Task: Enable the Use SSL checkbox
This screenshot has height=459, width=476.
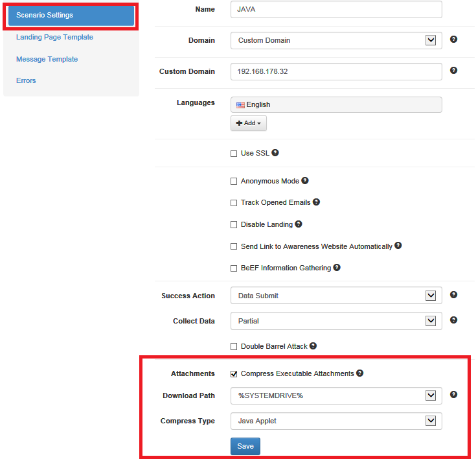Action: click(x=234, y=154)
